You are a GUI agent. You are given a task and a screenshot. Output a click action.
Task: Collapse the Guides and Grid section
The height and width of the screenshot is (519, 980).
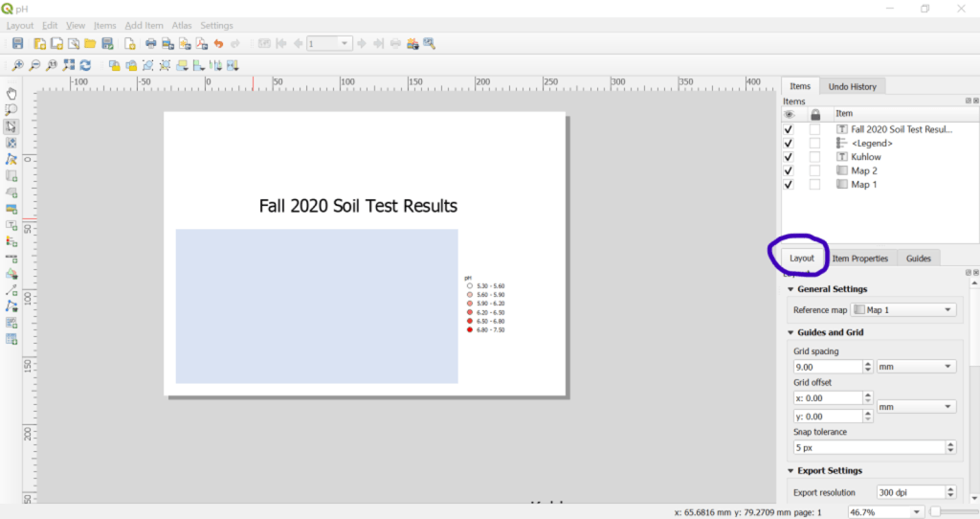(791, 332)
